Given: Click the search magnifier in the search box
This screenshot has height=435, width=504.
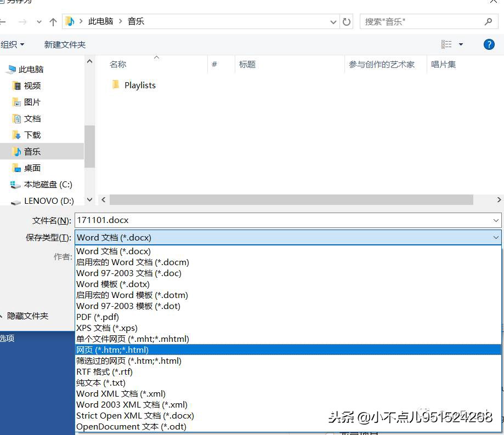Looking at the screenshot, I should (x=488, y=21).
